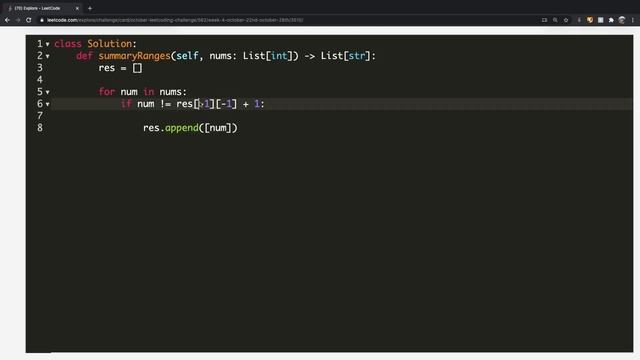Screen dimensions: 640x360
Task: Click the extension icon left of shield
Action: [579, 20]
